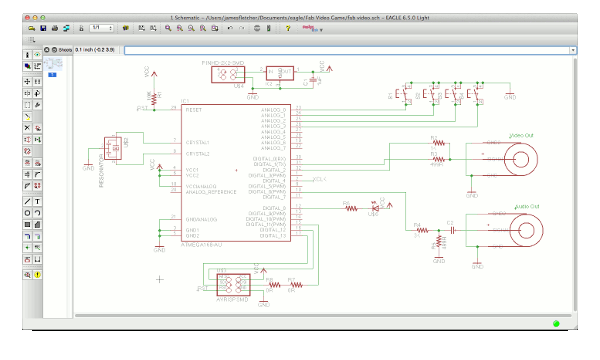
Task: Select the zoom-to-selection tool
Action: tap(215, 28)
